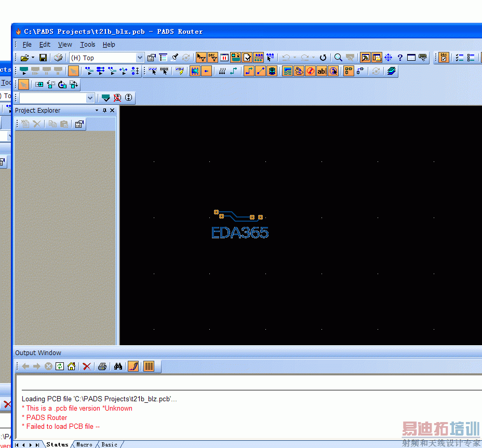Click the Properties icon in Project Explorer toolbar

[79, 124]
